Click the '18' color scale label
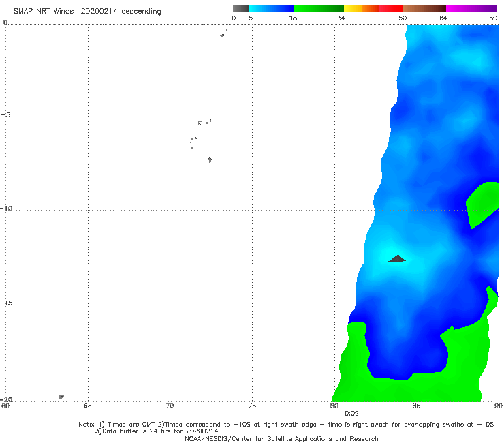Viewport: 504px width, 443px height. click(293, 18)
